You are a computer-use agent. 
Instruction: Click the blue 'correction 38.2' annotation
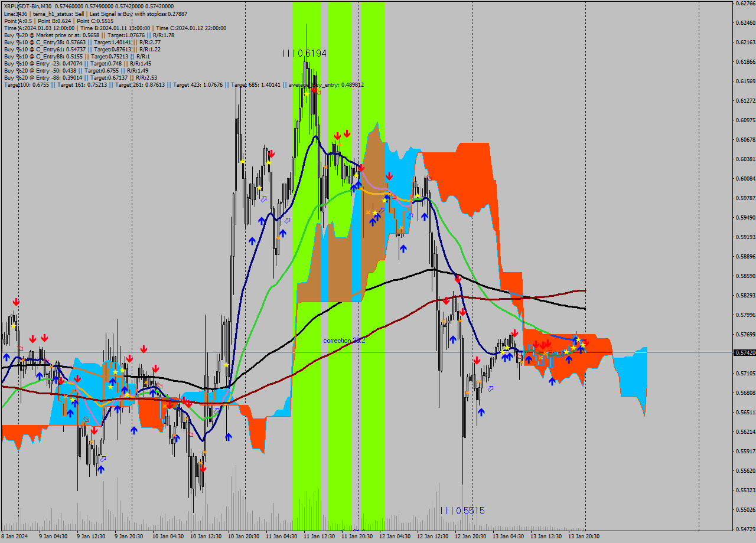click(x=344, y=341)
